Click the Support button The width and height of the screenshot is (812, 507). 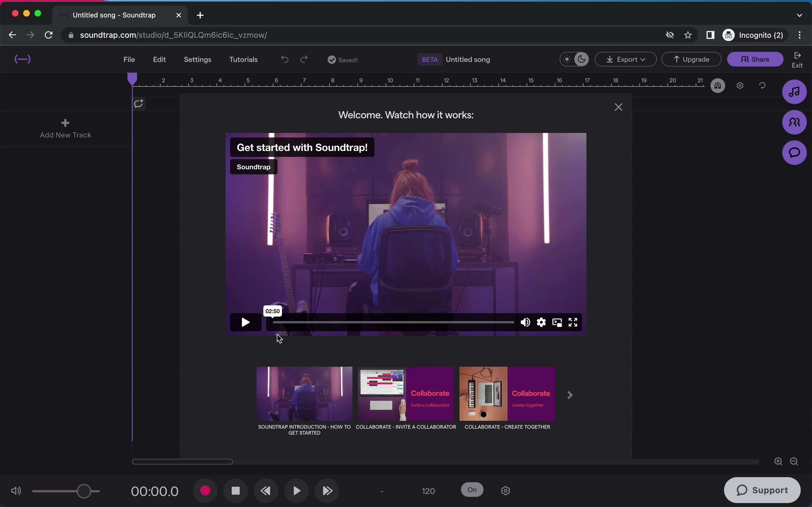tap(762, 490)
